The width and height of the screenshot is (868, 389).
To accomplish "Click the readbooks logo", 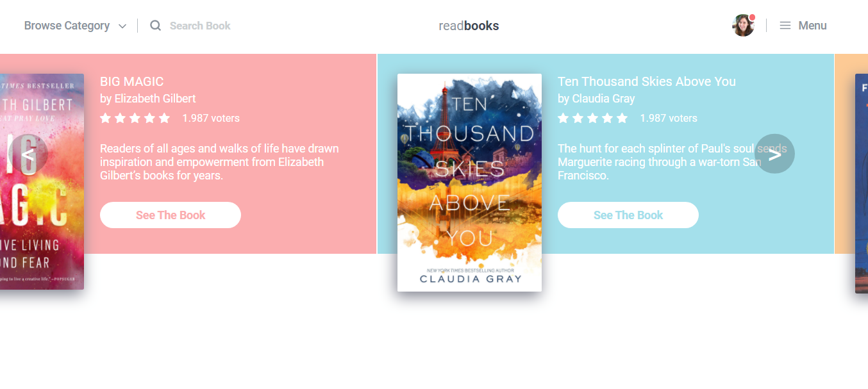I will tap(469, 26).
